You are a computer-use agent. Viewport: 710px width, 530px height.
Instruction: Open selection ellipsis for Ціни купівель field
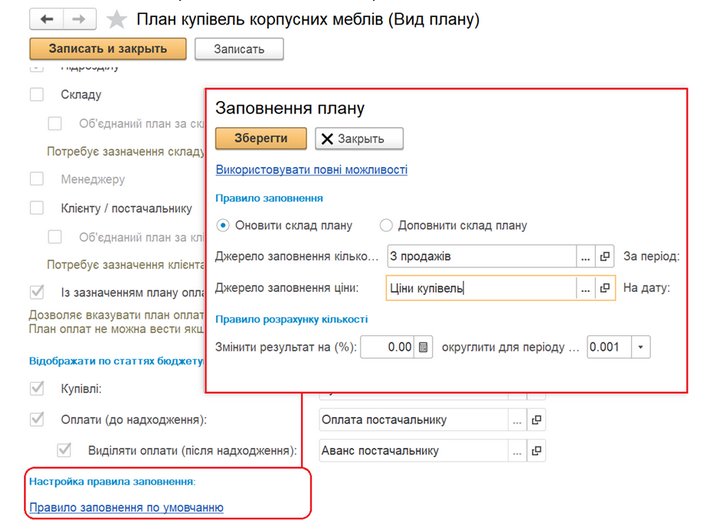point(585,288)
